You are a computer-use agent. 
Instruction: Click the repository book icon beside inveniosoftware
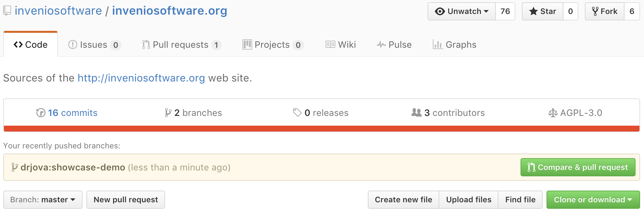coord(7,11)
